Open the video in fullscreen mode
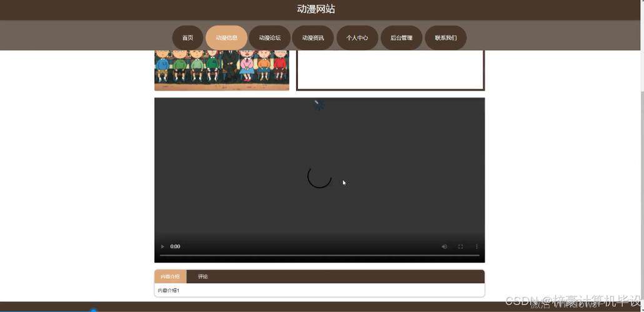The height and width of the screenshot is (312, 644). (x=460, y=246)
